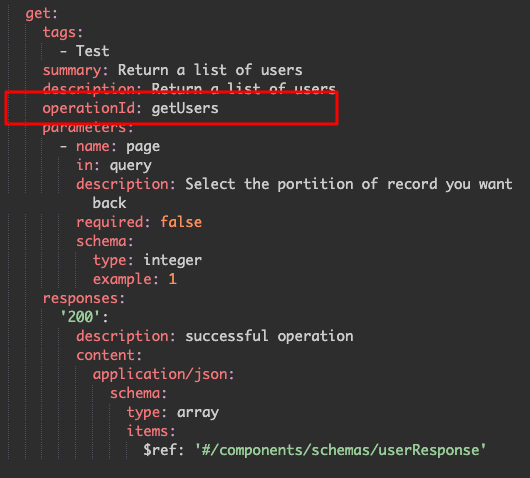
Task: Click the 'application/json:' key
Action: (164, 375)
